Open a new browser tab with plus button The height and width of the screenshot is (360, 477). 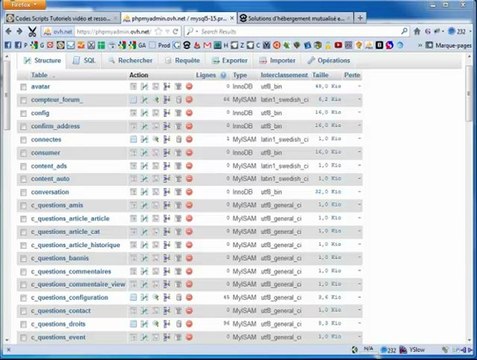tap(360, 18)
